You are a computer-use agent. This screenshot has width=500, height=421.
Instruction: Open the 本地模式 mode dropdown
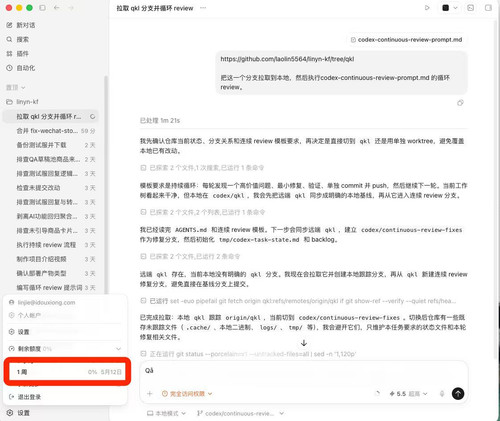[x=166, y=413]
